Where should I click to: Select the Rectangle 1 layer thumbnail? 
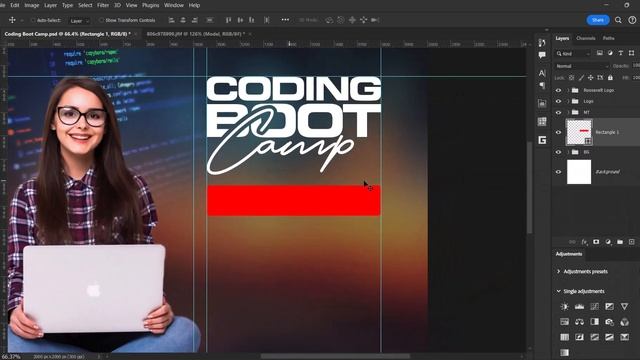click(579, 132)
